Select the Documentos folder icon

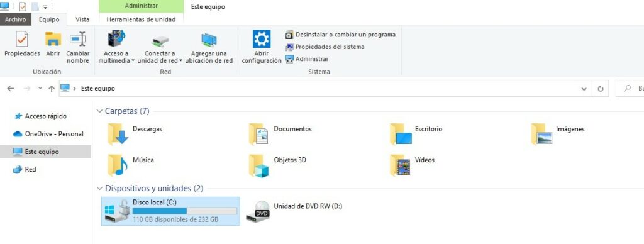tap(258, 134)
